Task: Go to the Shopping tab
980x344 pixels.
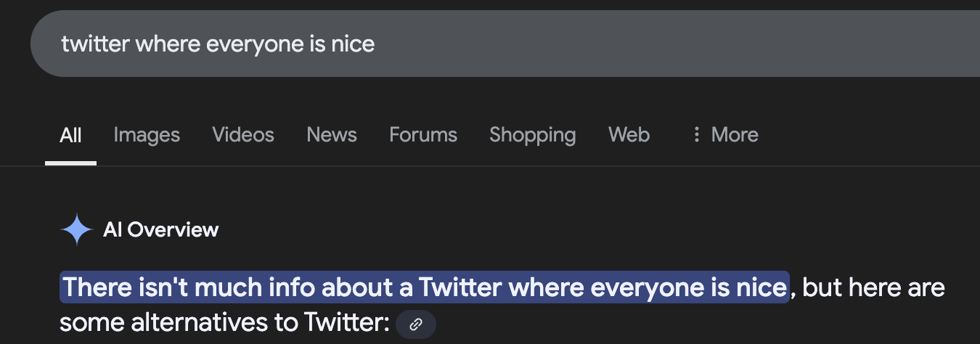Action: coord(533,135)
